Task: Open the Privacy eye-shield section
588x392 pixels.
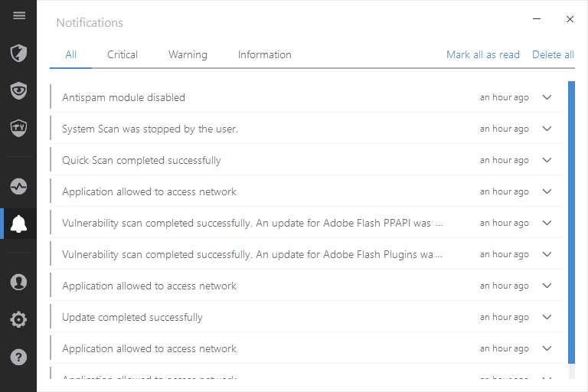Action: [19, 90]
